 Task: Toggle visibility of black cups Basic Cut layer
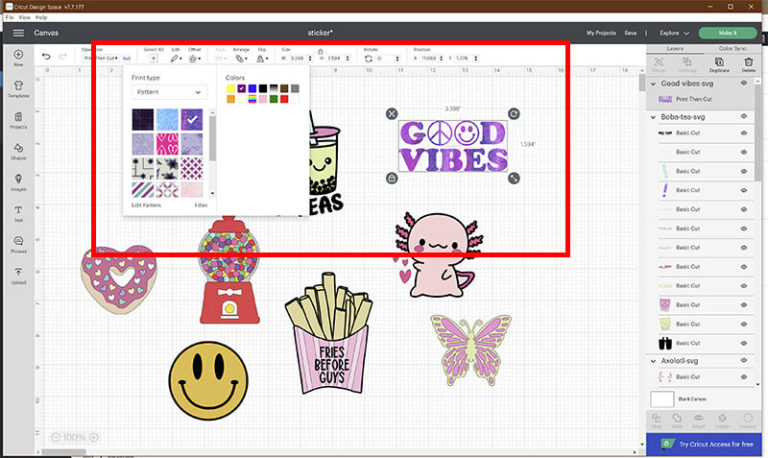coord(744,343)
